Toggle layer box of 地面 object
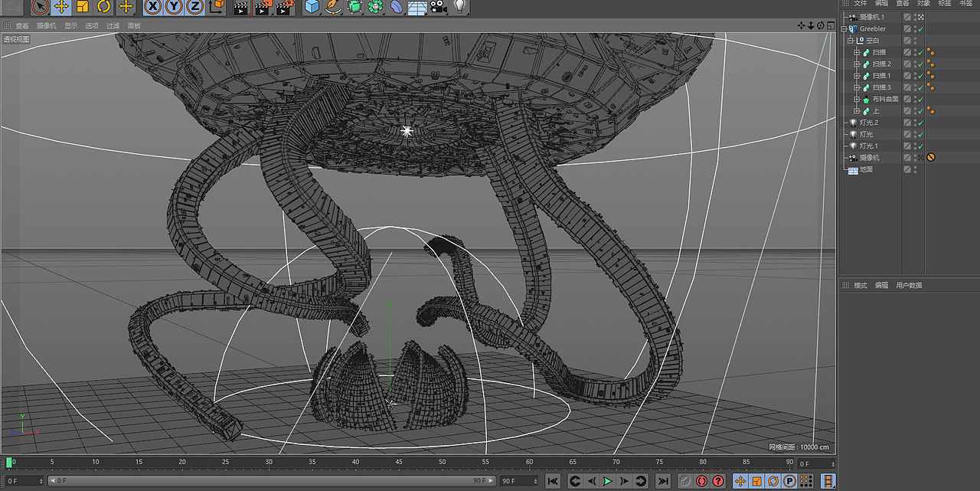This screenshot has width=980, height=491. coord(907,169)
